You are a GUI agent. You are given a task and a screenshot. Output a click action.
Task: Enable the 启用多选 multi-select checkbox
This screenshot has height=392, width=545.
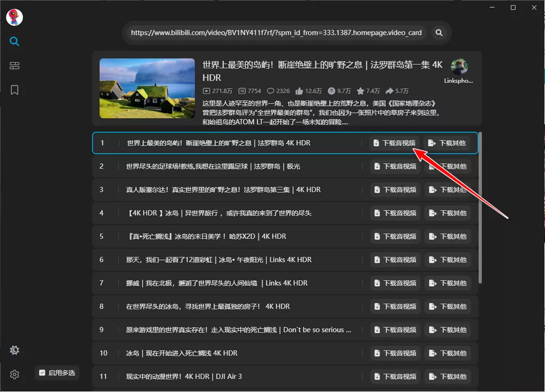pyautogui.click(x=42, y=373)
